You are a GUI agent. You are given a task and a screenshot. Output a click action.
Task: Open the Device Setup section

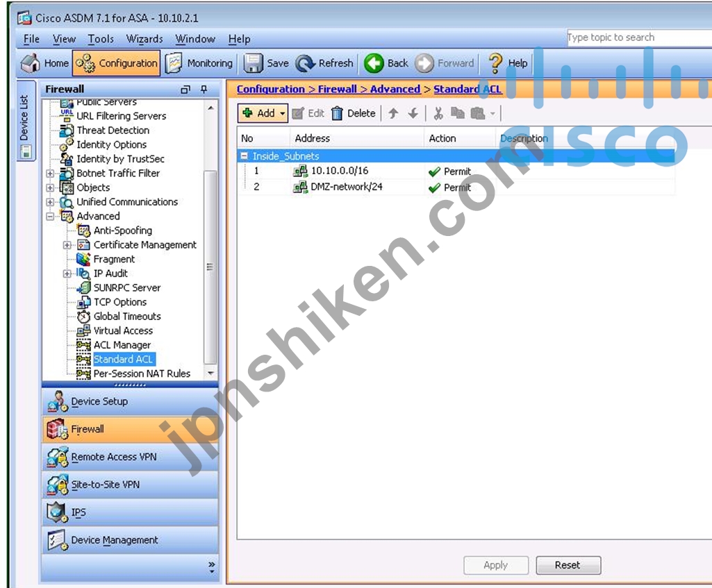click(130, 401)
